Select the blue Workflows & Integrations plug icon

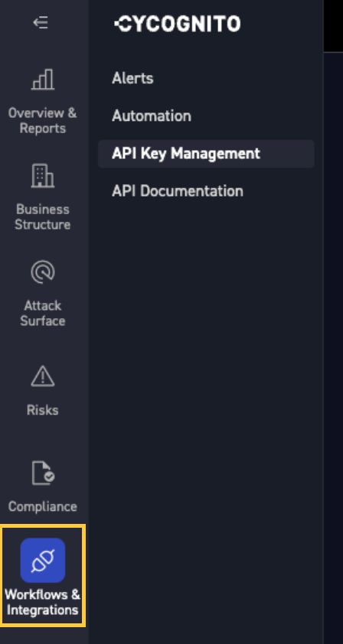tap(43, 560)
